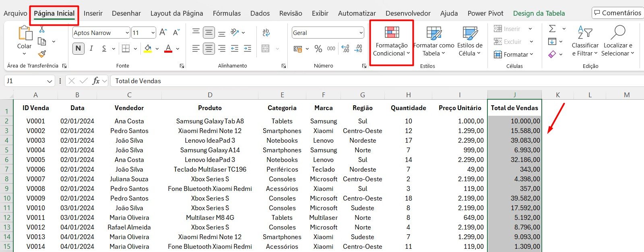Switch to the Dados tab
The image size is (644, 252).
(260, 13)
